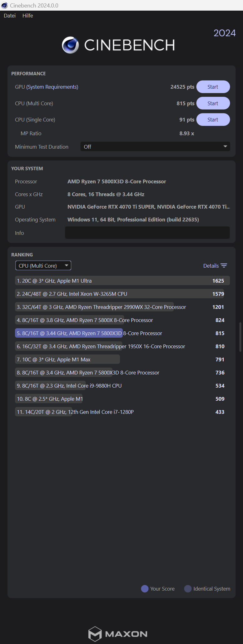Click the MP Ratio value 8.93 x
Screen dimensions: 243x644
point(187,133)
